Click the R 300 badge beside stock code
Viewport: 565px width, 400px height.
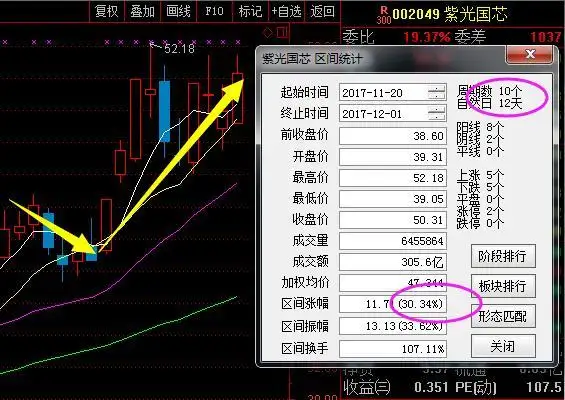[384, 15]
